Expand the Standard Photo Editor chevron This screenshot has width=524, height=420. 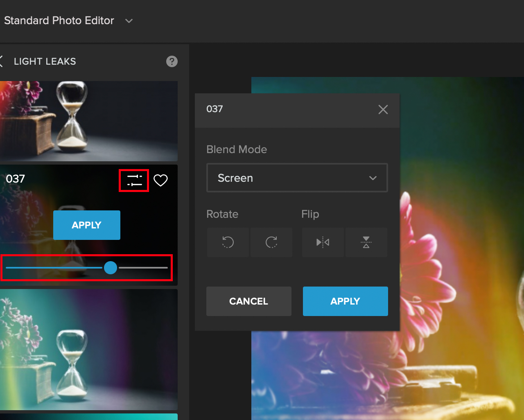tap(129, 21)
